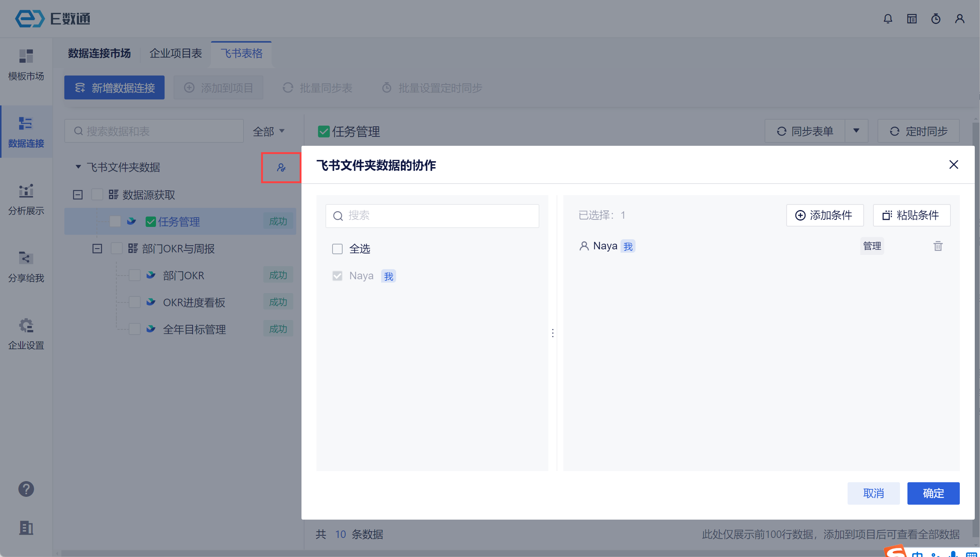The height and width of the screenshot is (557, 980).
Task: Go to 模板市场 in sidebar
Action: click(26, 65)
